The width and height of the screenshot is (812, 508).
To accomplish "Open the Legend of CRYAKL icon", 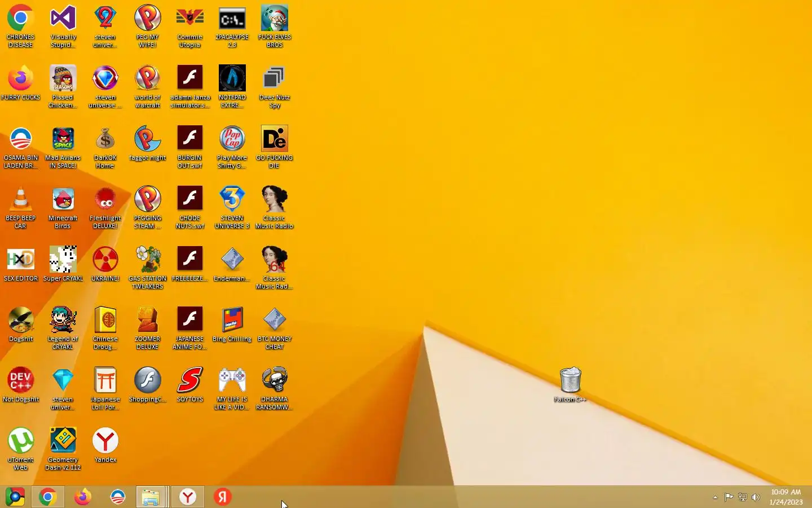I will tap(63, 328).
